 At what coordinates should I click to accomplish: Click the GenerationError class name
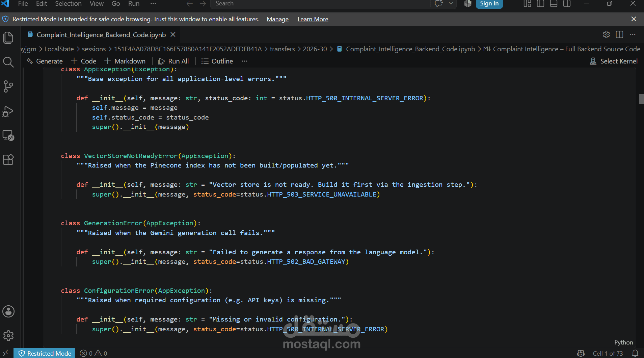113,223
